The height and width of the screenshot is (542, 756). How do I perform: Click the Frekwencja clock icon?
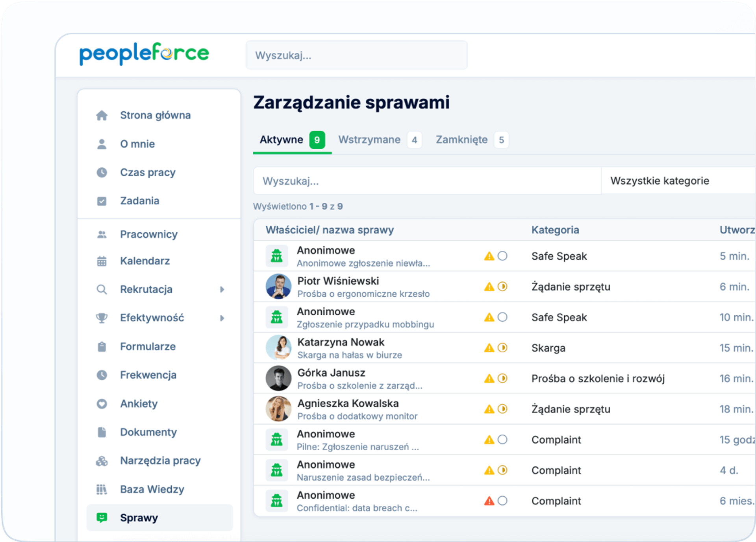click(102, 375)
